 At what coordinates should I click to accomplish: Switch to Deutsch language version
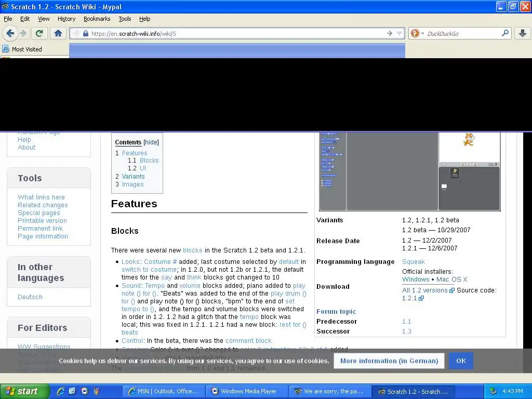[30, 297]
